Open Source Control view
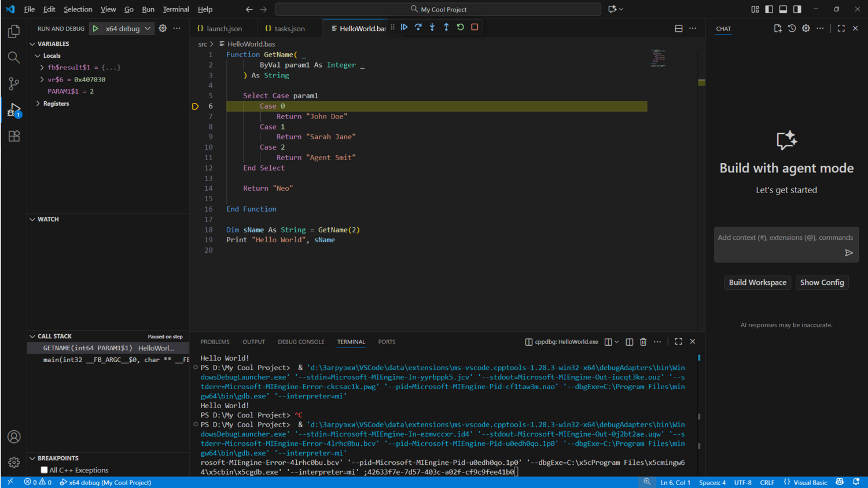This screenshot has width=868, height=488. [x=14, y=84]
